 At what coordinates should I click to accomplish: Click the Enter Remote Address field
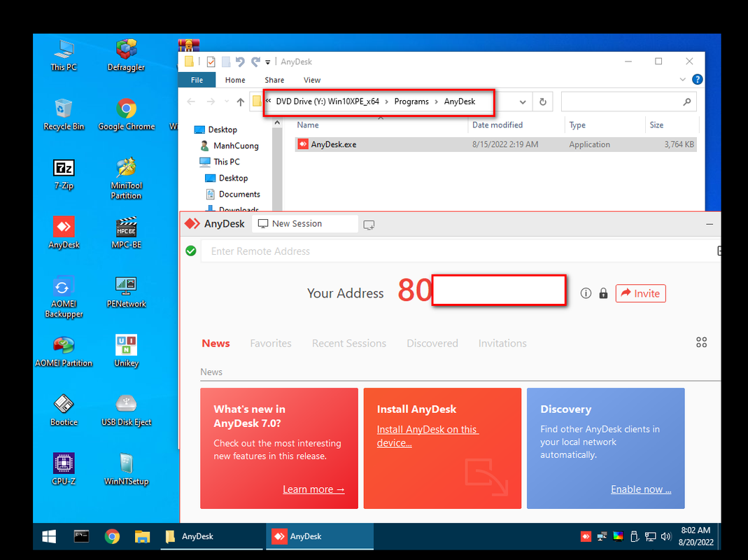click(x=460, y=251)
